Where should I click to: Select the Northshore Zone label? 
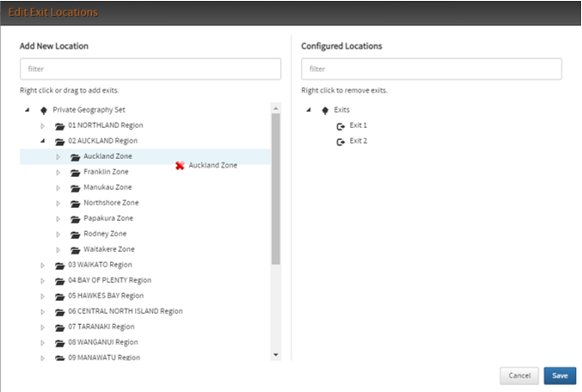[111, 203]
